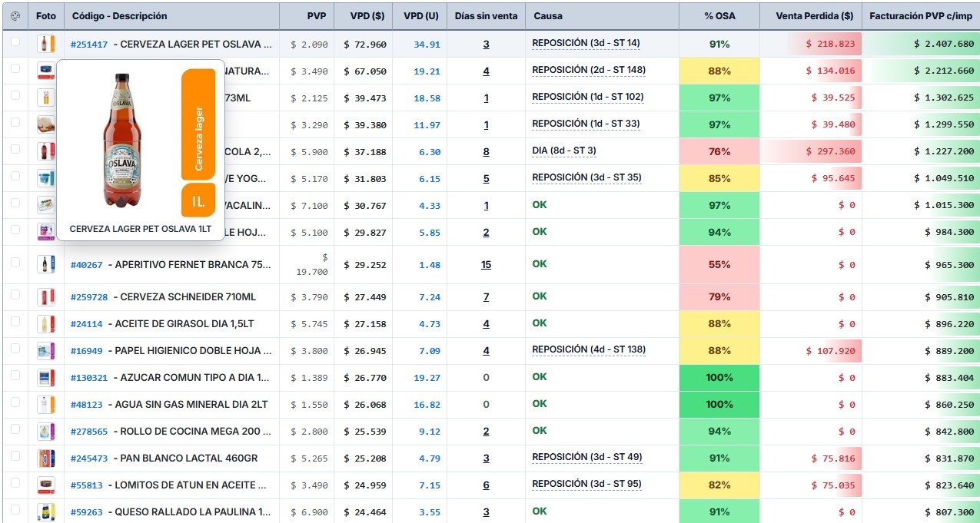Select the $ 2.407.680 billing amount
Viewport: 980px width, 523px height.
pos(944,45)
